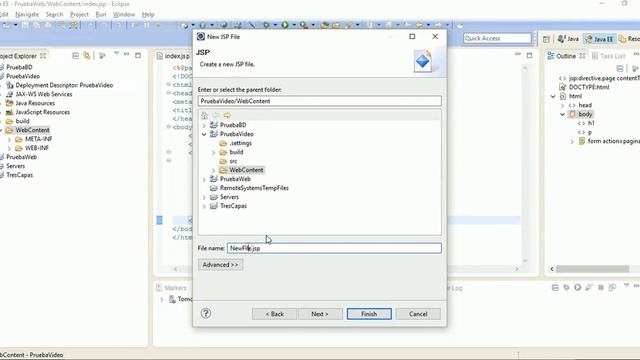The width and height of the screenshot is (640, 360).
Task: Expand the PruebaWeb project in dialog tree
Action: (204, 179)
